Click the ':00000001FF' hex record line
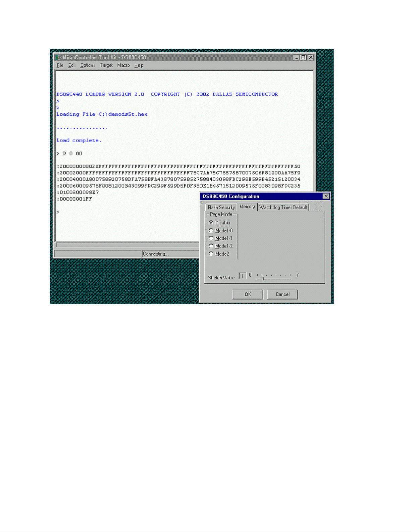 point(74,199)
